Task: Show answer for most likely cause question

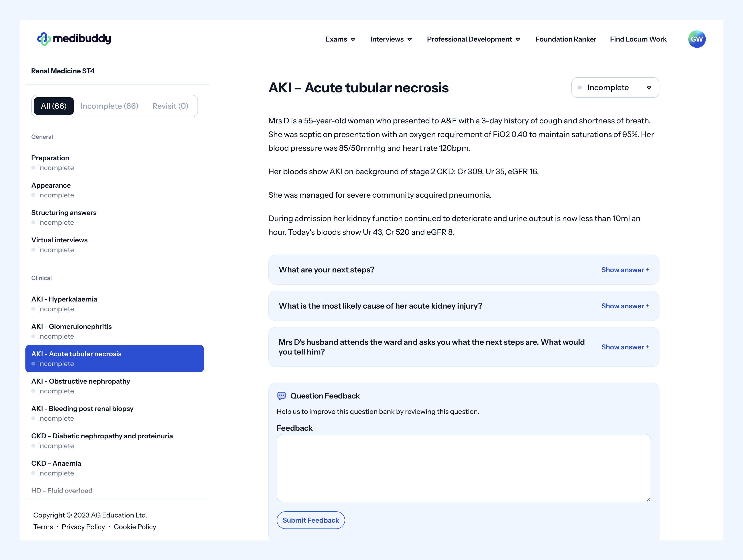Action: pos(625,306)
